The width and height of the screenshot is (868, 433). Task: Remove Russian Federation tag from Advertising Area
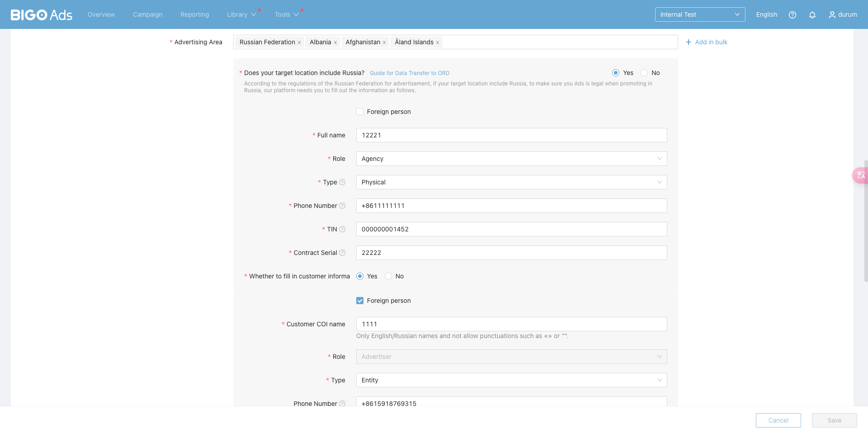[x=299, y=42]
